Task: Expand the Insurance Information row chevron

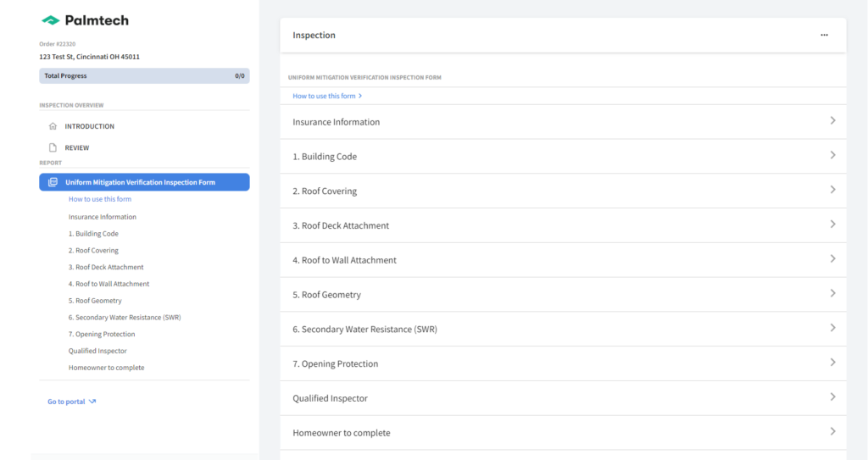Action: coord(832,120)
